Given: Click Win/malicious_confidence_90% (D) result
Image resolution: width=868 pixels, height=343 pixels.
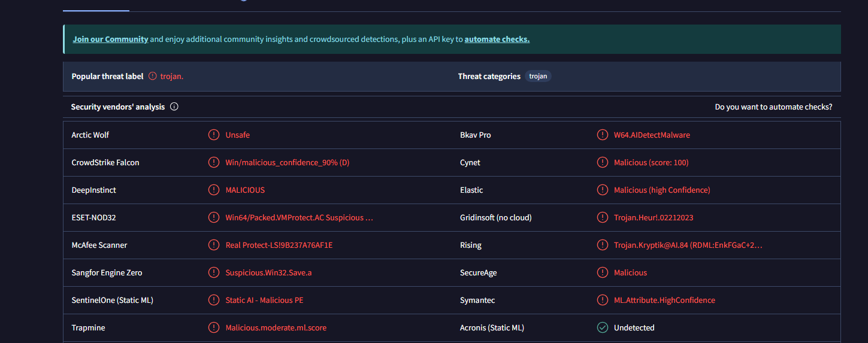Looking at the screenshot, I should click(288, 162).
